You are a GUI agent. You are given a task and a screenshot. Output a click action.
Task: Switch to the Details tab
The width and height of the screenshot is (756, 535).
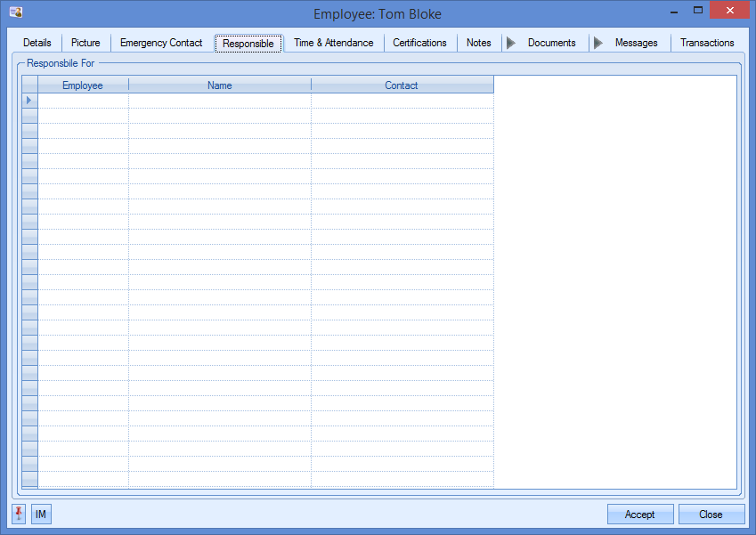[37, 43]
